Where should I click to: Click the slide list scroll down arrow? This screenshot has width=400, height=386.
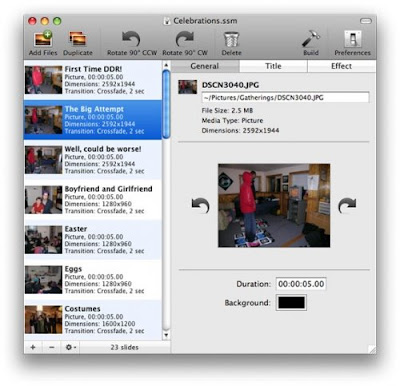tap(166, 335)
